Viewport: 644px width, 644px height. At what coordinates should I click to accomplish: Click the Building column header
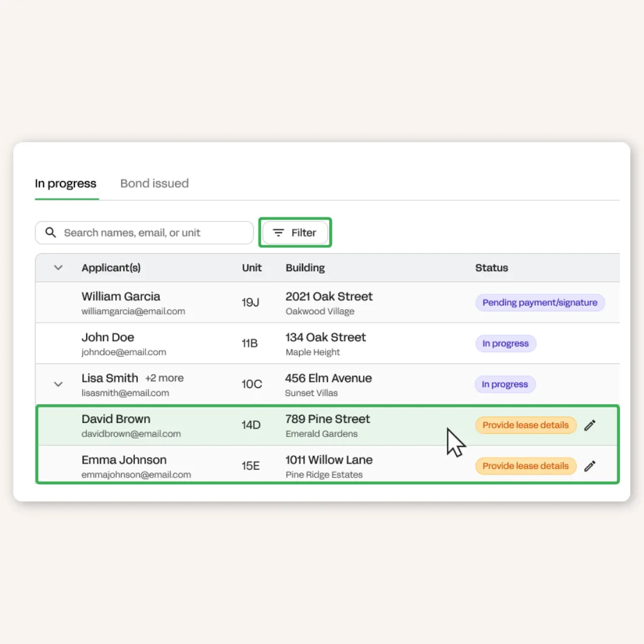[305, 268]
